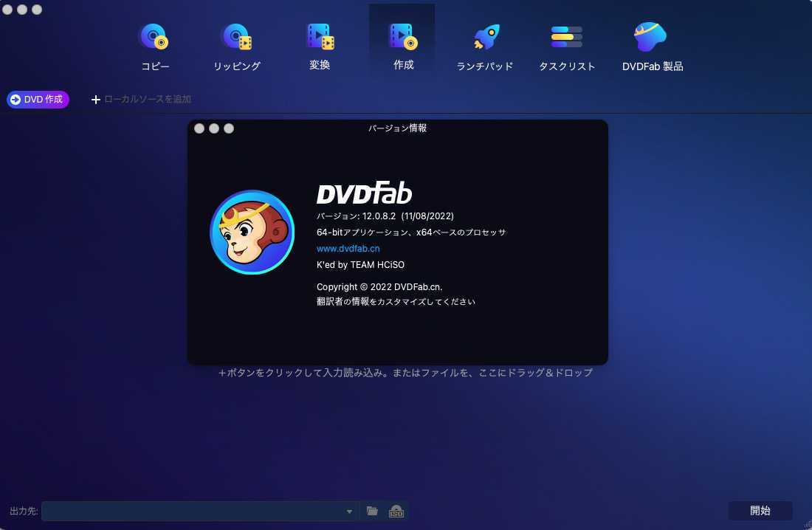Browse for an output folder with the folder icon

(x=372, y=512)
